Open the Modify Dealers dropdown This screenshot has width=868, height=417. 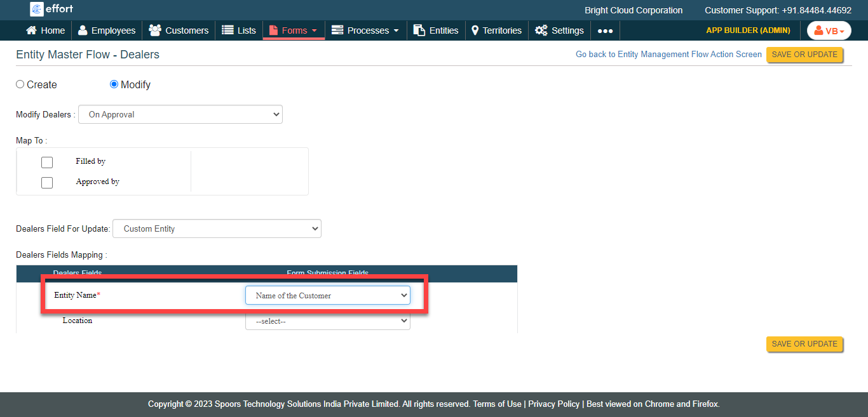[180, 115]
